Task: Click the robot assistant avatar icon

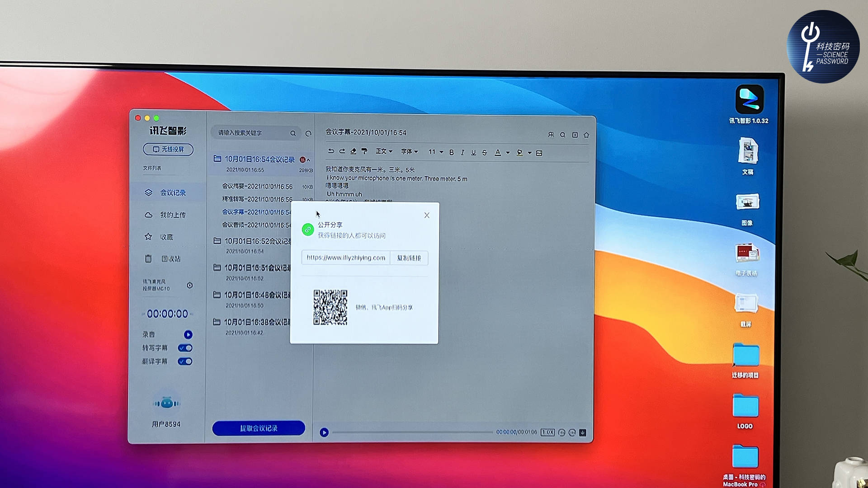Action: 166,403
